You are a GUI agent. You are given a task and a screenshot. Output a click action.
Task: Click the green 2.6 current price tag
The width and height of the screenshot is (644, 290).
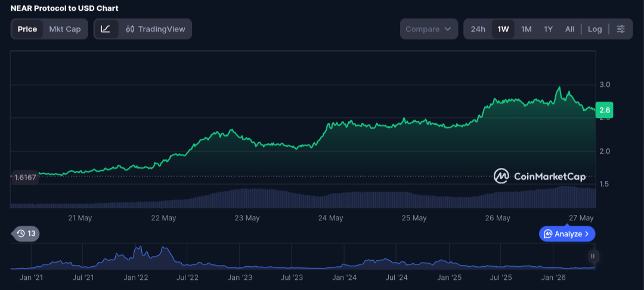tap(603, 110)
